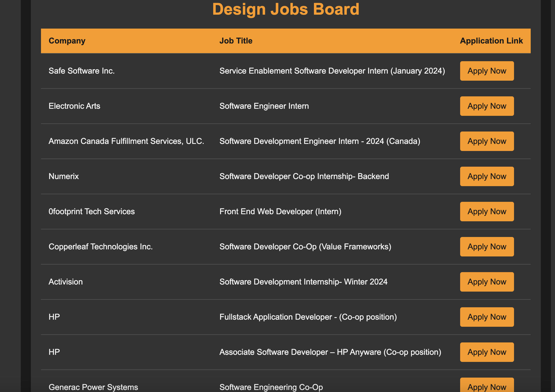Apply Now for Electronic Arts Software Engineer Intern
The width and height of the screenshot is (555, 392).
pos(487,106)
